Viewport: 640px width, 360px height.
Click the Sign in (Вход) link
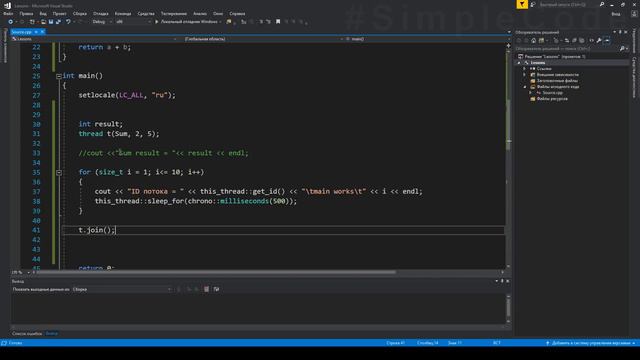coord(616,14)
